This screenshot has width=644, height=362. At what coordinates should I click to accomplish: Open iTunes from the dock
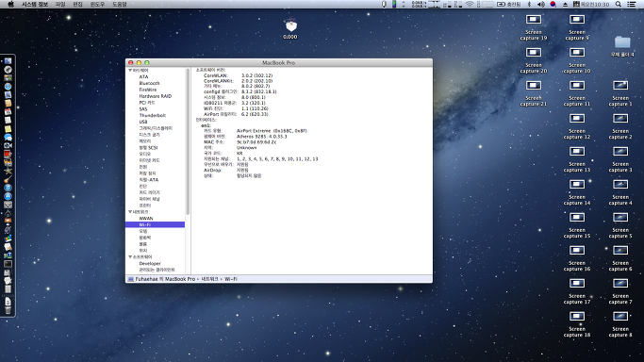(8, 188)
